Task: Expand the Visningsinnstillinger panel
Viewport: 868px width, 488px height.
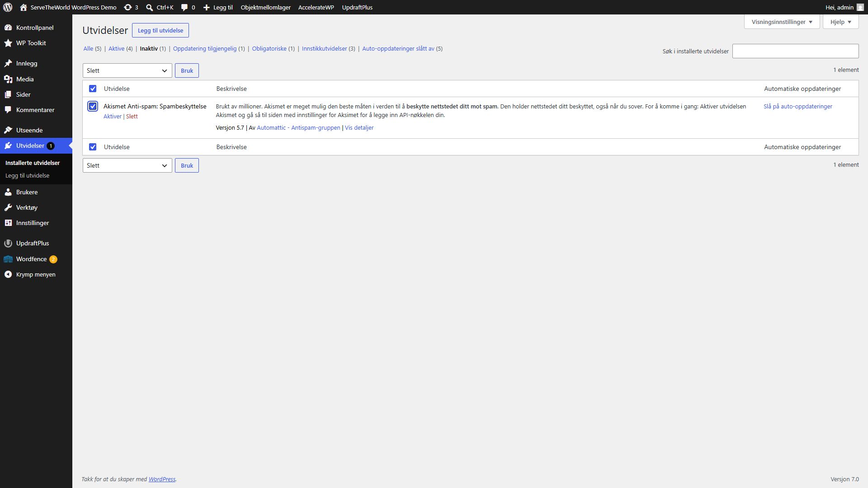Action: tap(782, 22)
